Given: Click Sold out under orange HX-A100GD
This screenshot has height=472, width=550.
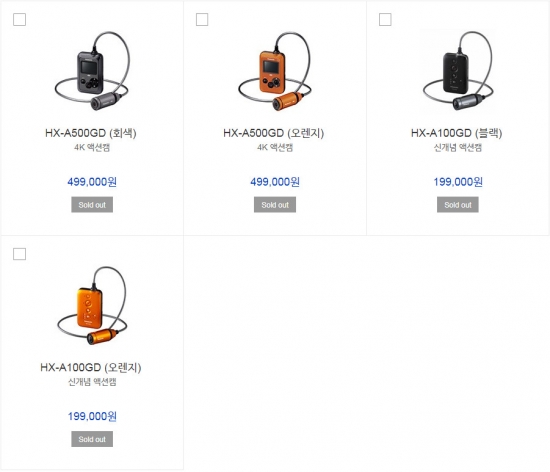Looking at the screenshot, I should [92, 439].
